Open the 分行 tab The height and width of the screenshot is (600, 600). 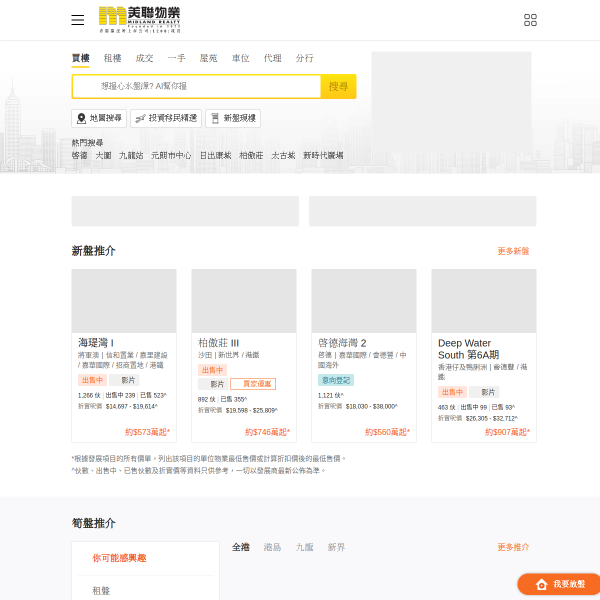(305, 58)
